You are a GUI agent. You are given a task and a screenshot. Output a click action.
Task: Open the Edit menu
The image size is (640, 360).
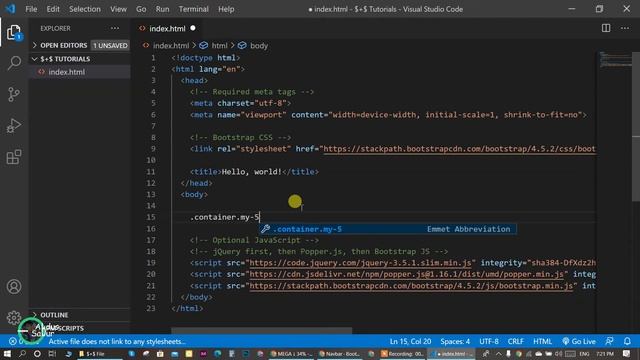53,9
